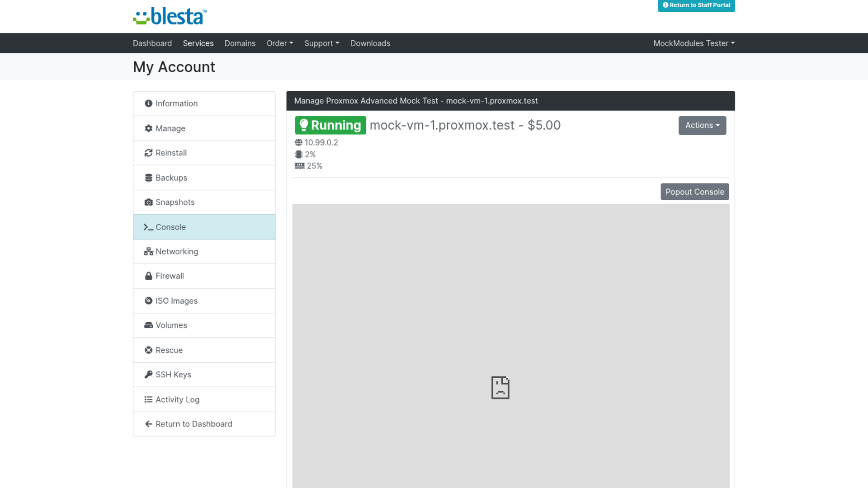Click the Networking network icon
Image resolution: width=868 pixels, height=488 pixels.
point(148,251)
